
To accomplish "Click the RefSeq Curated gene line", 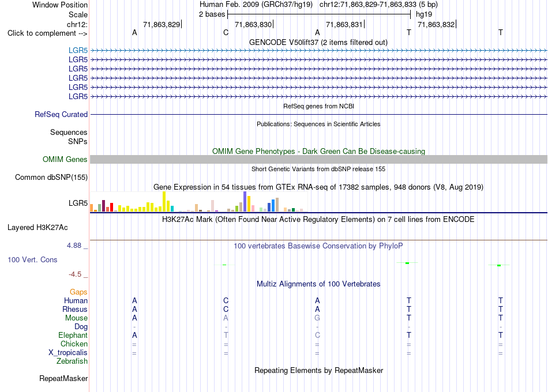I will point(318,114).
